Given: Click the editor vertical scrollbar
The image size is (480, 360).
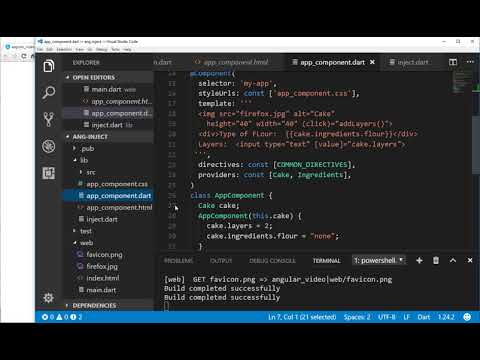Looking at the screenshot, I should 476,145.
